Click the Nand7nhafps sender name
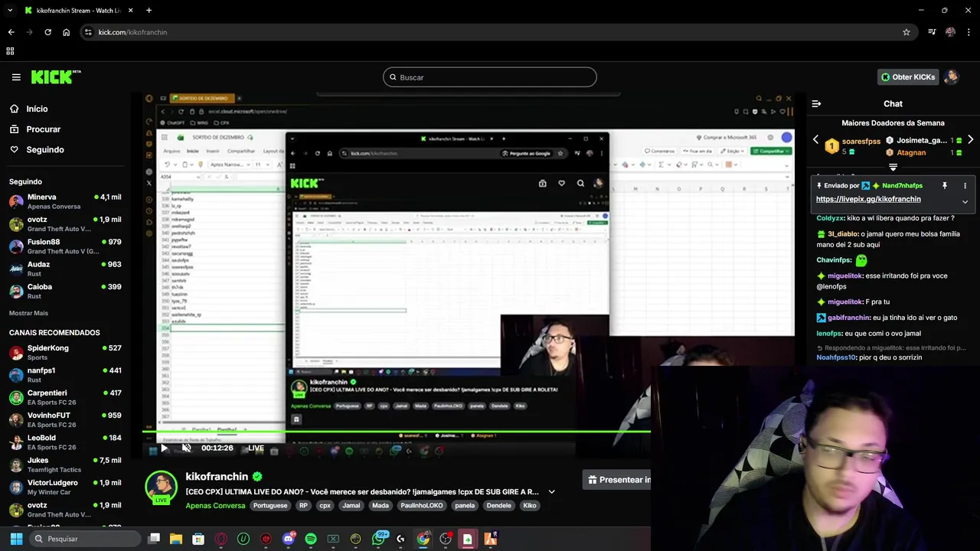 (x=902, y=186)
